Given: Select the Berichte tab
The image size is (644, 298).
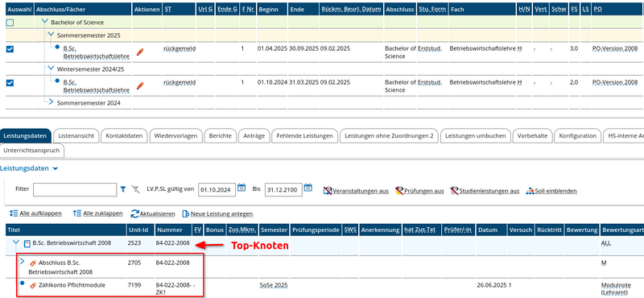Looking at the screenshot, I should coord(221,136).
